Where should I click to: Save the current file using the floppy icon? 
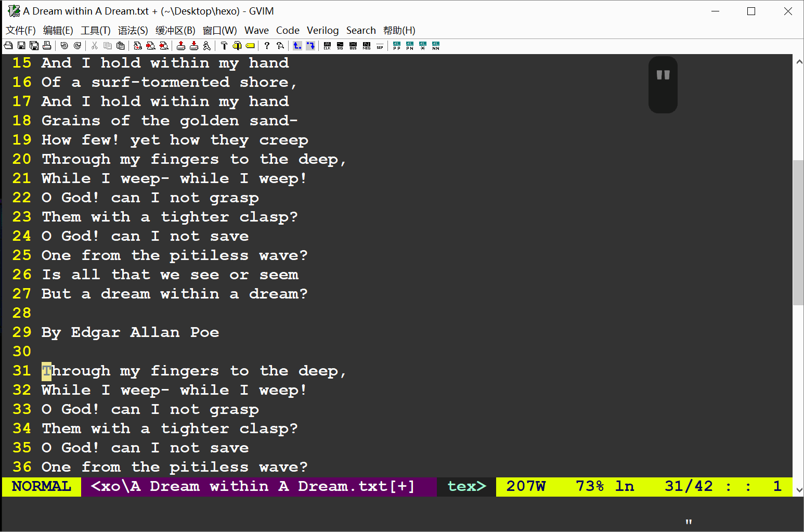(x=21, y=46)
